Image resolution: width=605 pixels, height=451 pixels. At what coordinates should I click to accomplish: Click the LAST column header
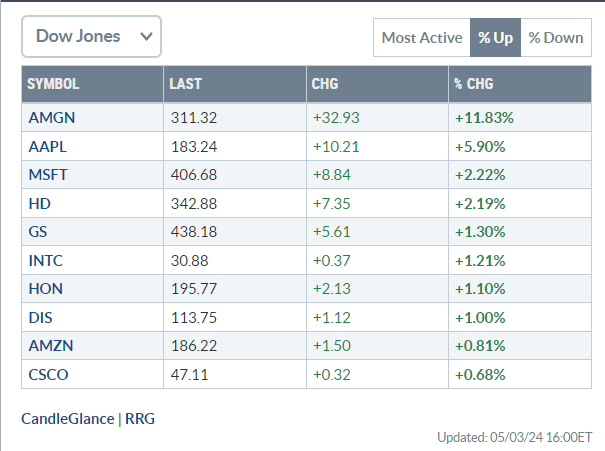186,84
